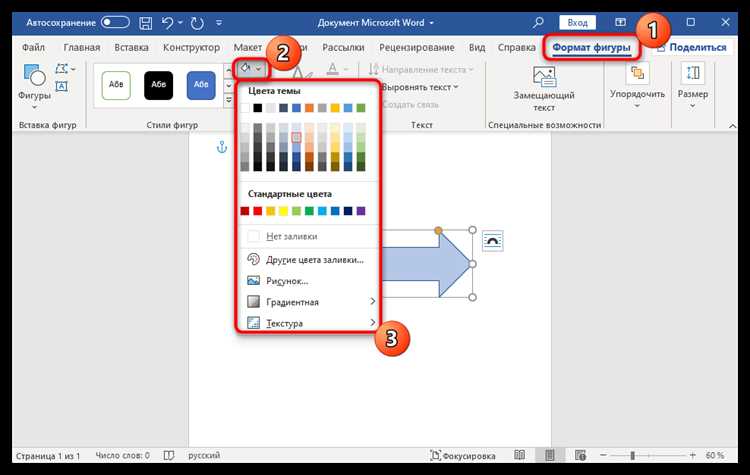Redo the last action
The height and width of the screenshot is (475, 750).
(x=197, y=22)
